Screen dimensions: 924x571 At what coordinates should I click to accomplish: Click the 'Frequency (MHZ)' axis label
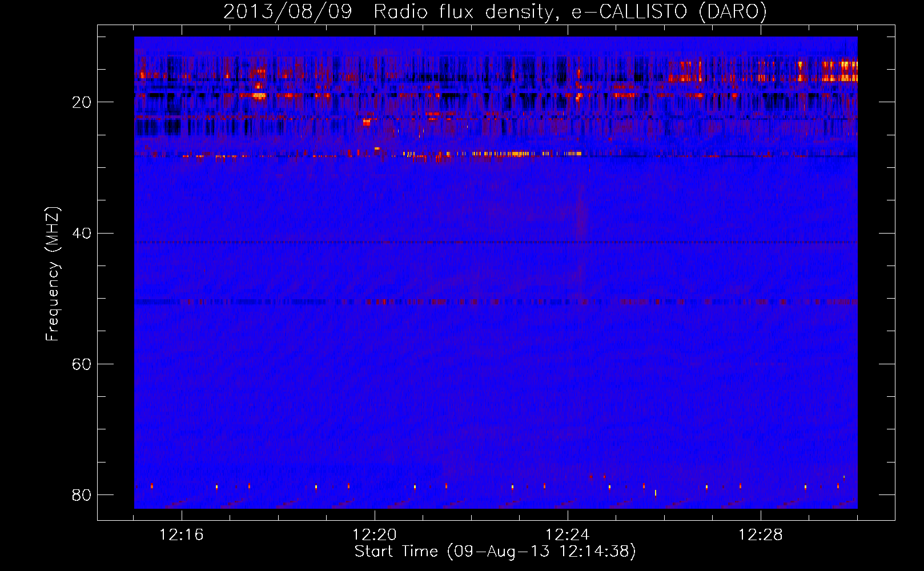[x=53, y=274]
